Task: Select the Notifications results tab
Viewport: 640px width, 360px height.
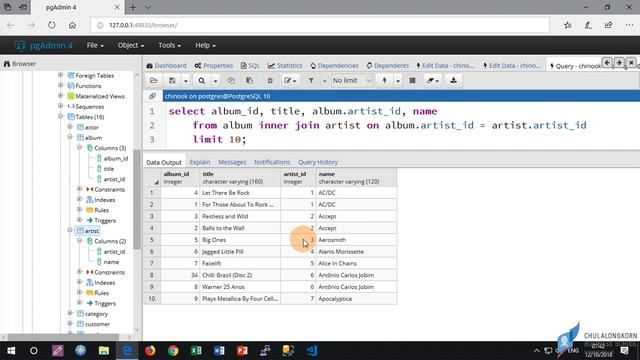Action: tap(272, 162)
